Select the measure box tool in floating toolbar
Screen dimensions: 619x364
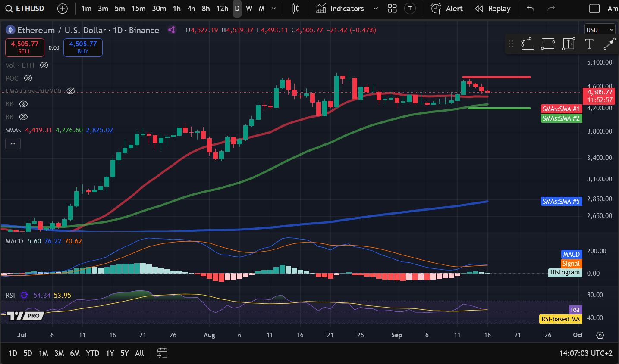click(569, 44)
